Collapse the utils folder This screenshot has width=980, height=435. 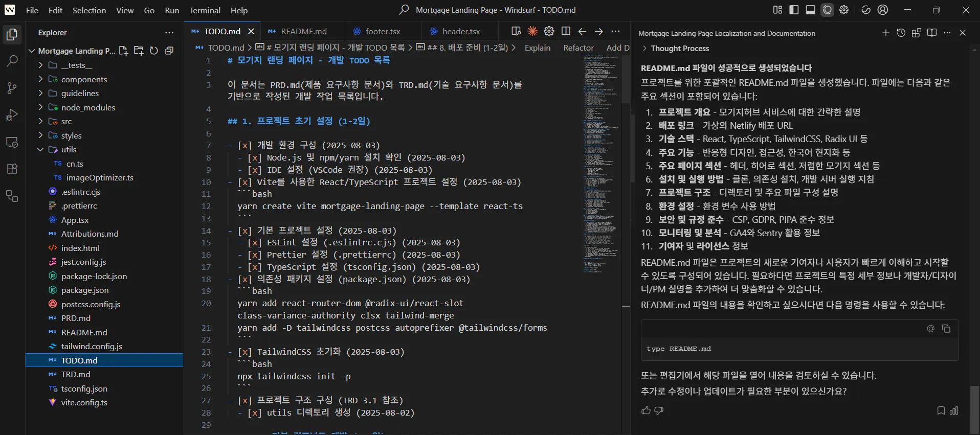pos(40,149)
